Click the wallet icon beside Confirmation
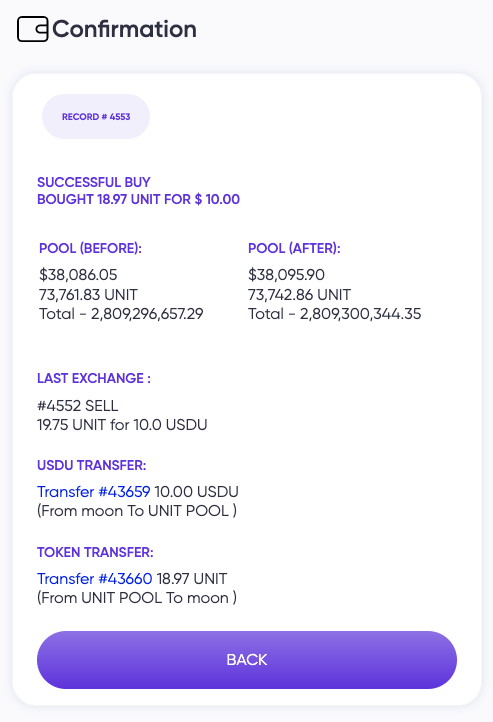493x722 pixels. pyautogui.click(x=33, y=29)
